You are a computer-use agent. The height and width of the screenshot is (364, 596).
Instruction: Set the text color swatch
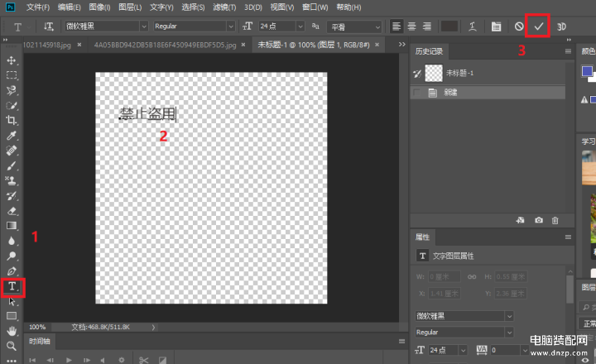(x=449, y=26)
